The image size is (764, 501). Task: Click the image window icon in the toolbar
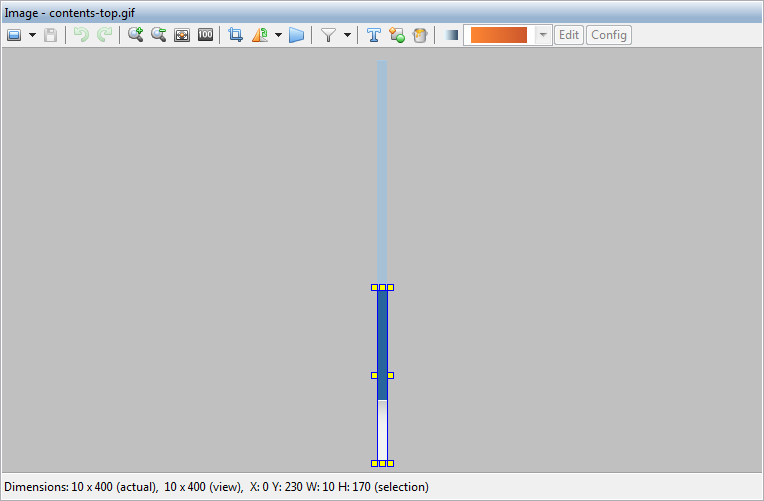(x=14, y=35)
